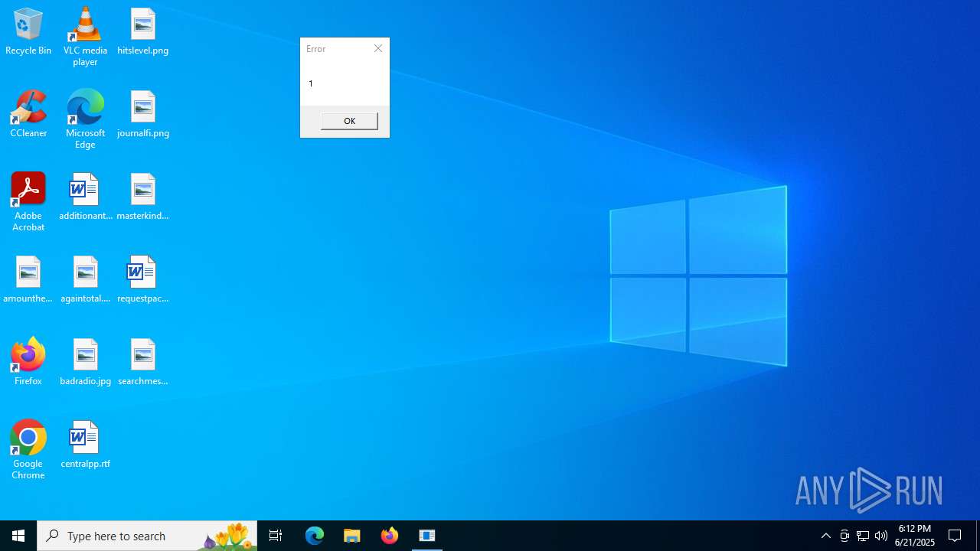Select the VLC media player shortcut
Image resolution: width=980 pixels, height=551 pixels.
tap(85, 37)
